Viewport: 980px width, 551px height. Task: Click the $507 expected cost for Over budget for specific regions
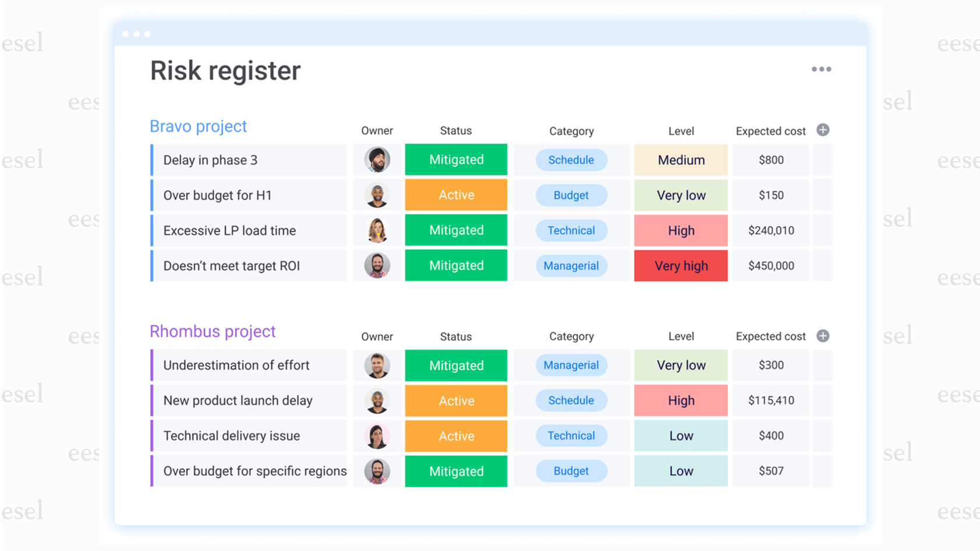[x=770, y=471]
